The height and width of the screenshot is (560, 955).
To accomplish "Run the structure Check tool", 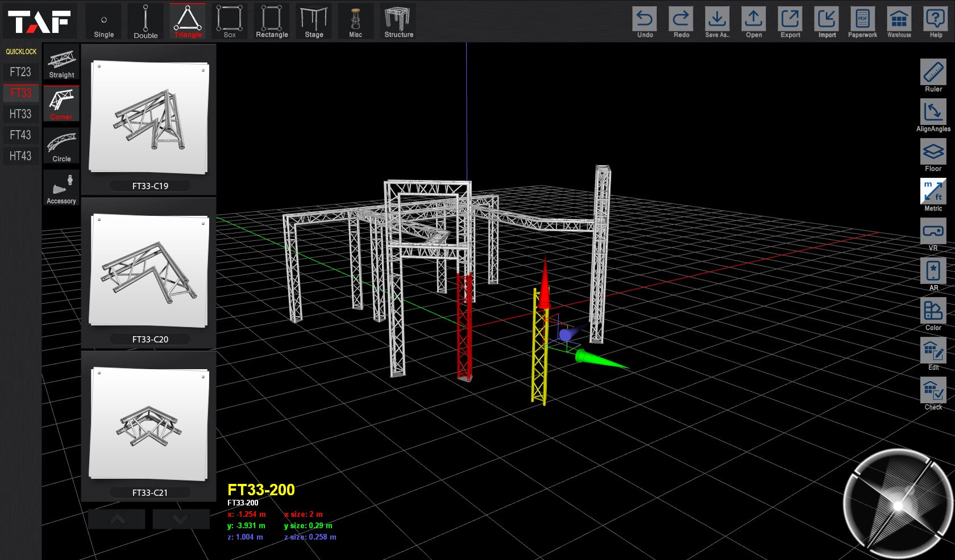I will click(933, 394).
